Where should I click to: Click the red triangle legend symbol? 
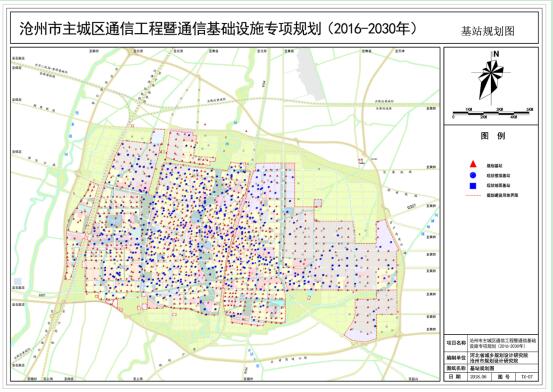pos(473,164)
